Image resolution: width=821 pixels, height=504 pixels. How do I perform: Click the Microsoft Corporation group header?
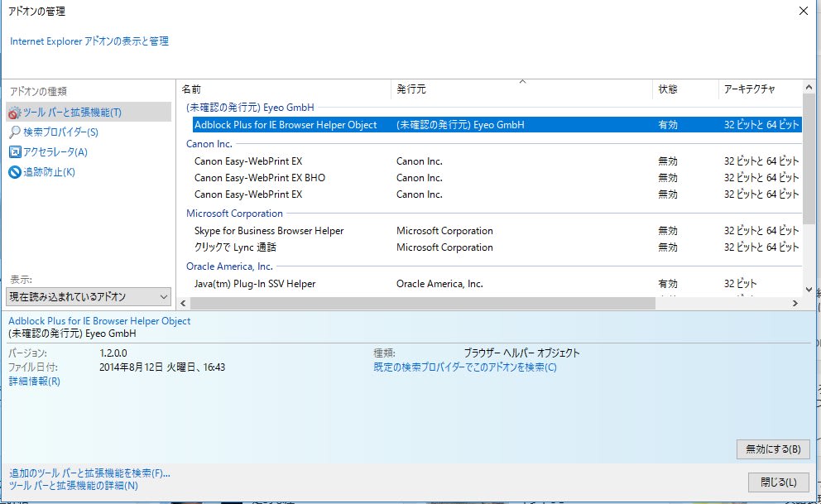click(234, 214)
